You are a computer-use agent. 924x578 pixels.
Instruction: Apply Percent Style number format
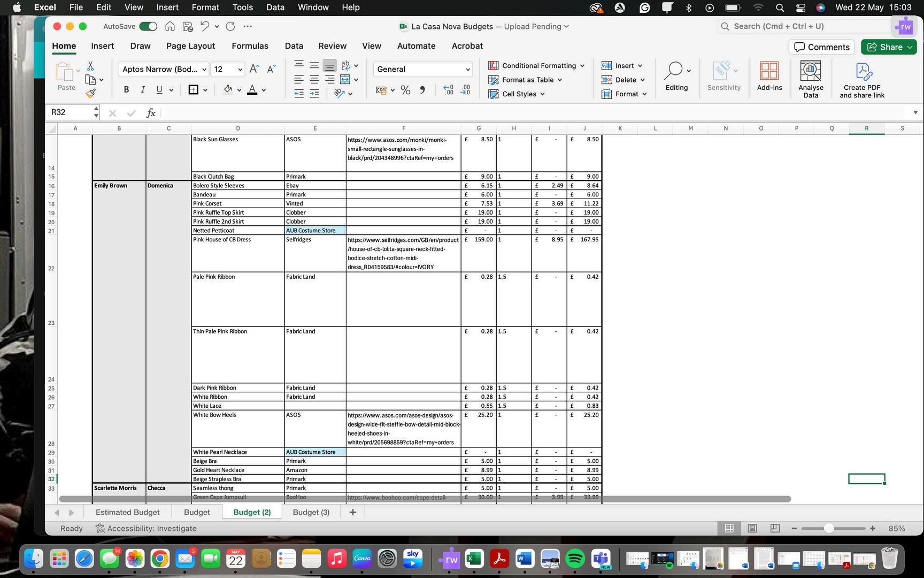click(405, 90)
